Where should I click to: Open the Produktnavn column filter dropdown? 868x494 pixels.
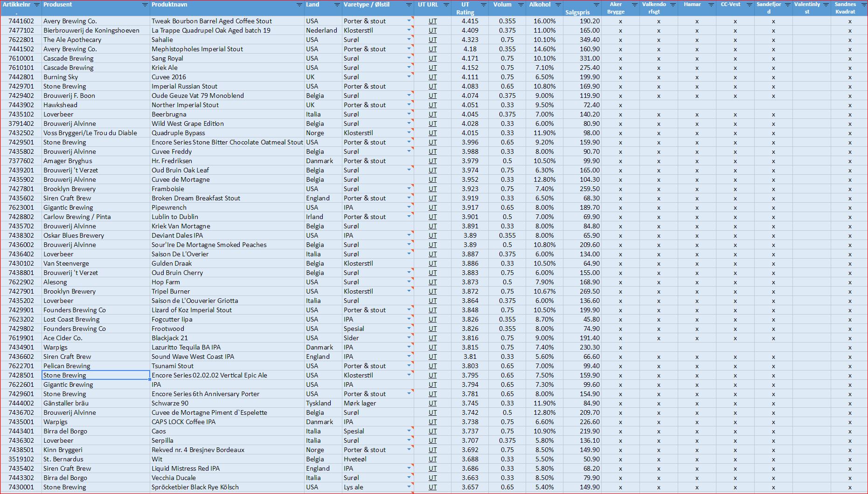(299, 5)
